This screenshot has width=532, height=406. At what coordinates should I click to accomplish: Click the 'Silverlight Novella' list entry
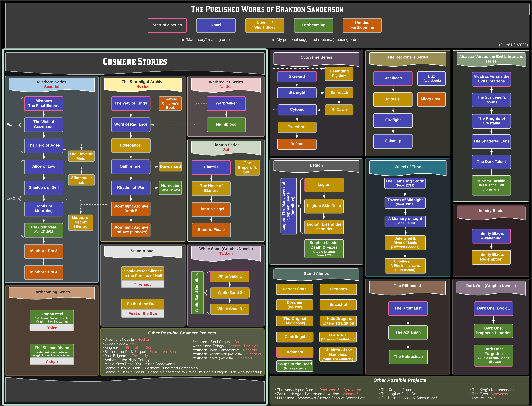click(x=119, y=340)
